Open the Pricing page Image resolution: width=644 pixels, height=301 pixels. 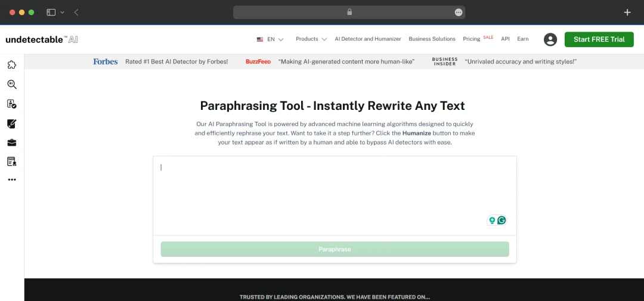tap(472, 39)
